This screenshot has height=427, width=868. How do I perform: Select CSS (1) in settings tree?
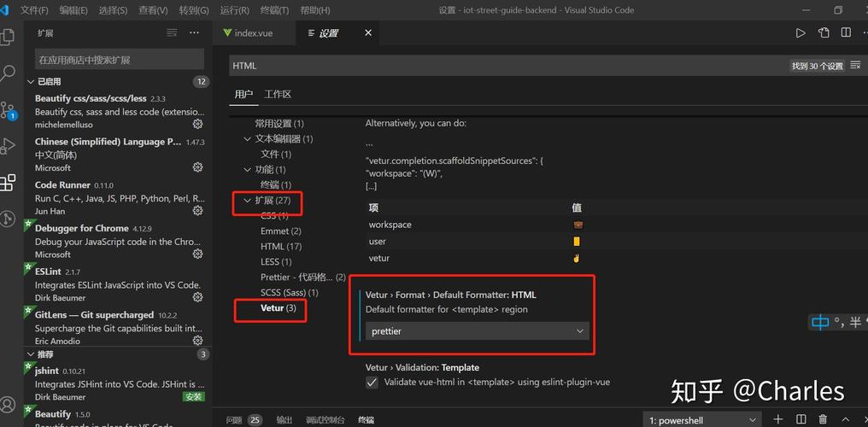[274, 216]
